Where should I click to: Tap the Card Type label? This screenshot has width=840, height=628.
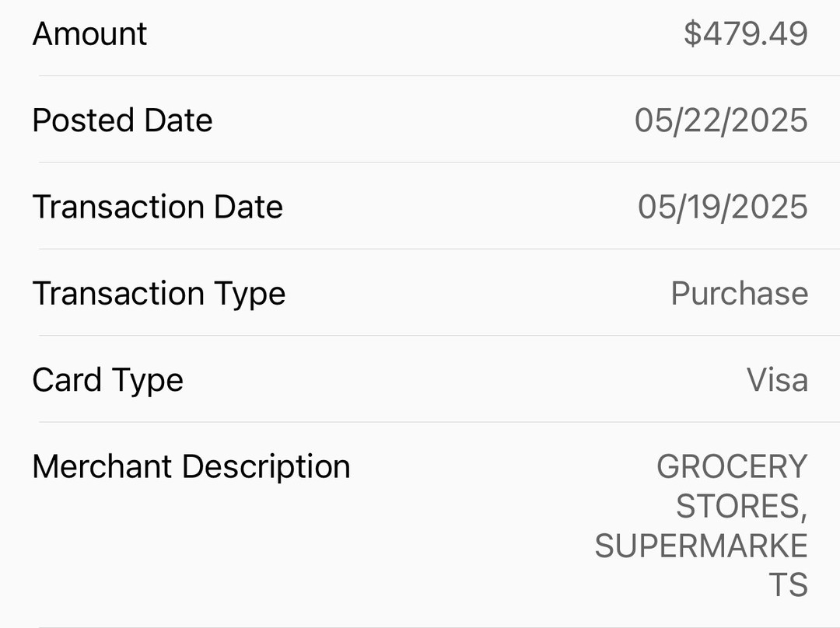[107, 382]
